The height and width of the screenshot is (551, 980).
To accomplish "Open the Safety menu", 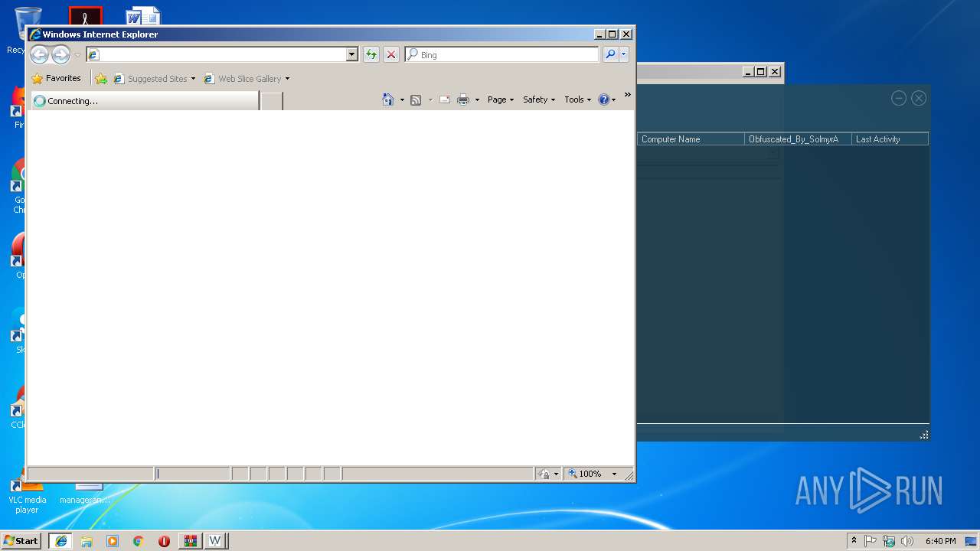I will tap(539, 99).
